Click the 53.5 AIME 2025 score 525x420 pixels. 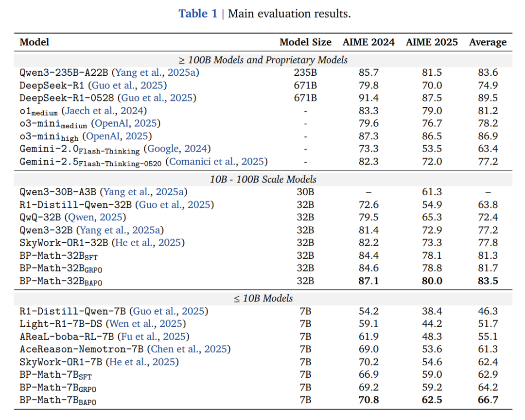[x=432, y=149]
